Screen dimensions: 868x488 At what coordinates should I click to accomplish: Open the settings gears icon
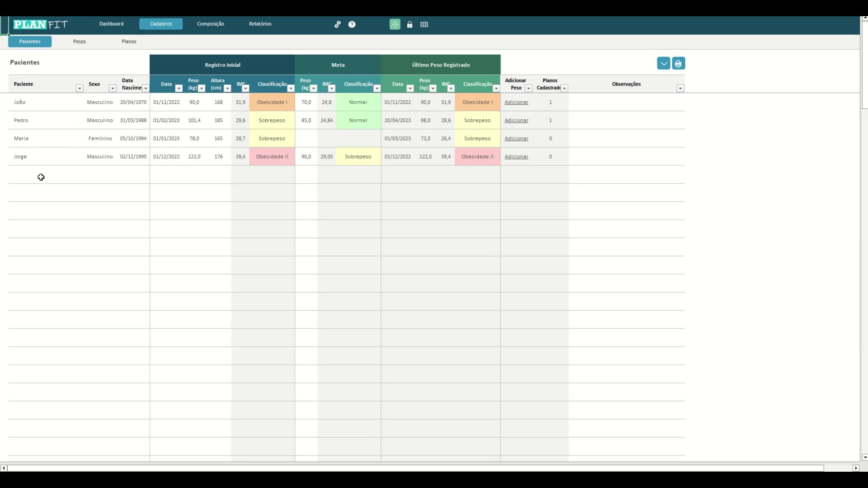click(x=337, y=24)
